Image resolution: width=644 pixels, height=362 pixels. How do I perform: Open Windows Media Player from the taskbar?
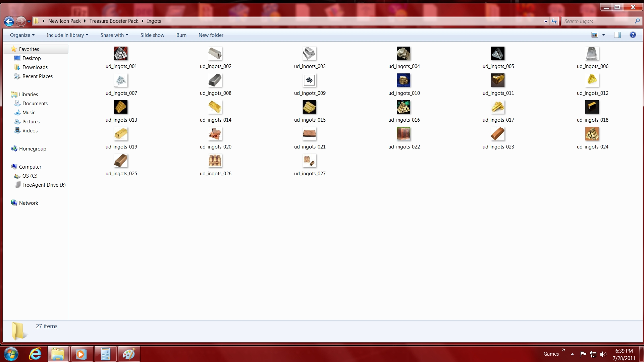click(x=81, y=354)
